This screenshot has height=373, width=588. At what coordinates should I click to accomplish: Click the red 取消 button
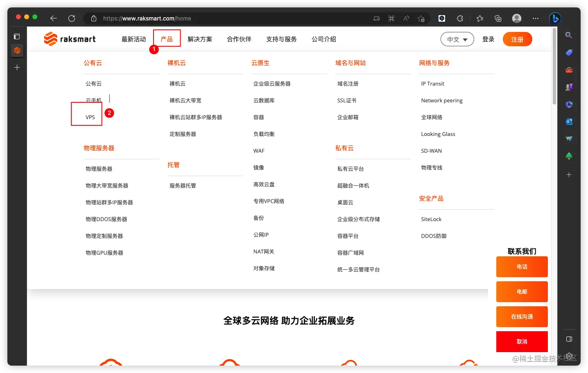522,341
